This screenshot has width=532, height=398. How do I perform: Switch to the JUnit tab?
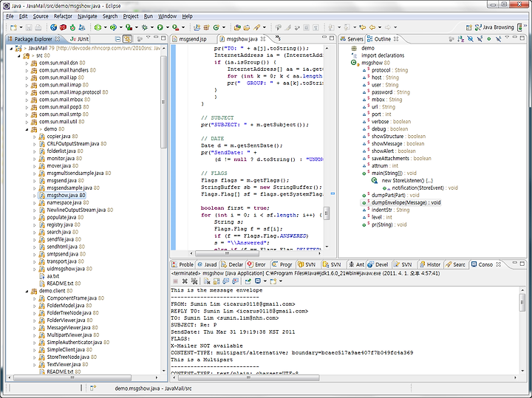(79, 39)
